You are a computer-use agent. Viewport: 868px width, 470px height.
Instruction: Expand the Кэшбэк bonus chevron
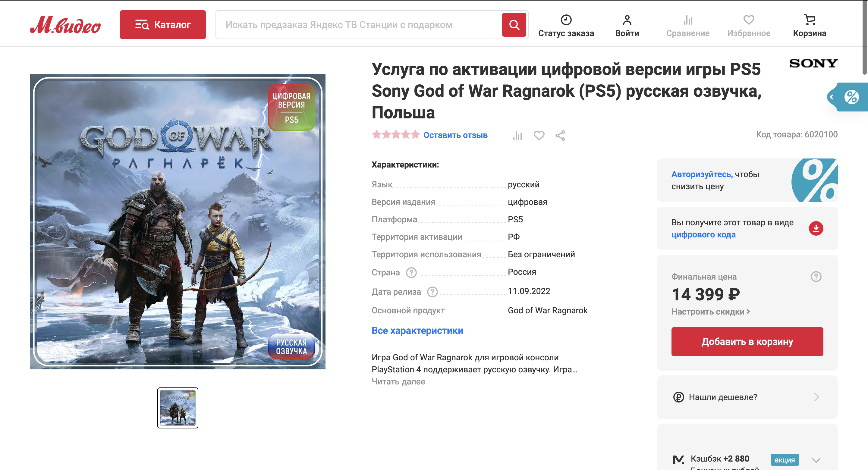pos(816,460)
